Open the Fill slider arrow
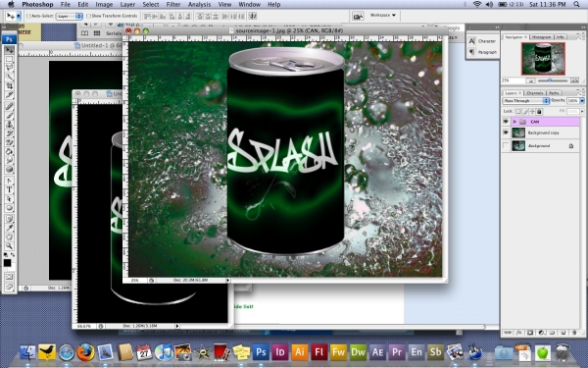Viewport: 588px width, 368px height. tap(582, 111)
